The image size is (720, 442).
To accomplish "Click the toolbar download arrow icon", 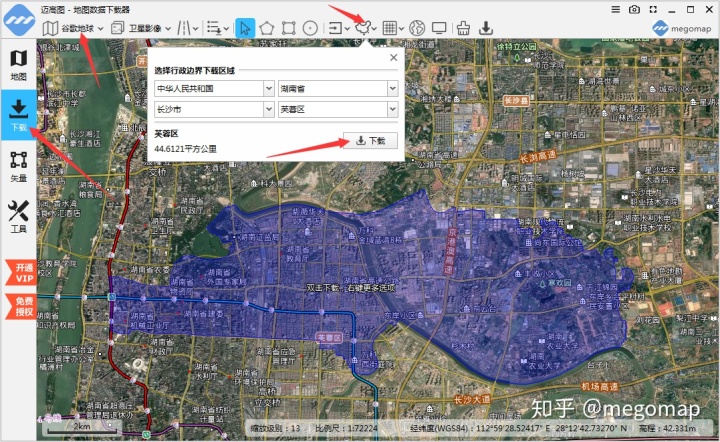I will coord(486,28).
